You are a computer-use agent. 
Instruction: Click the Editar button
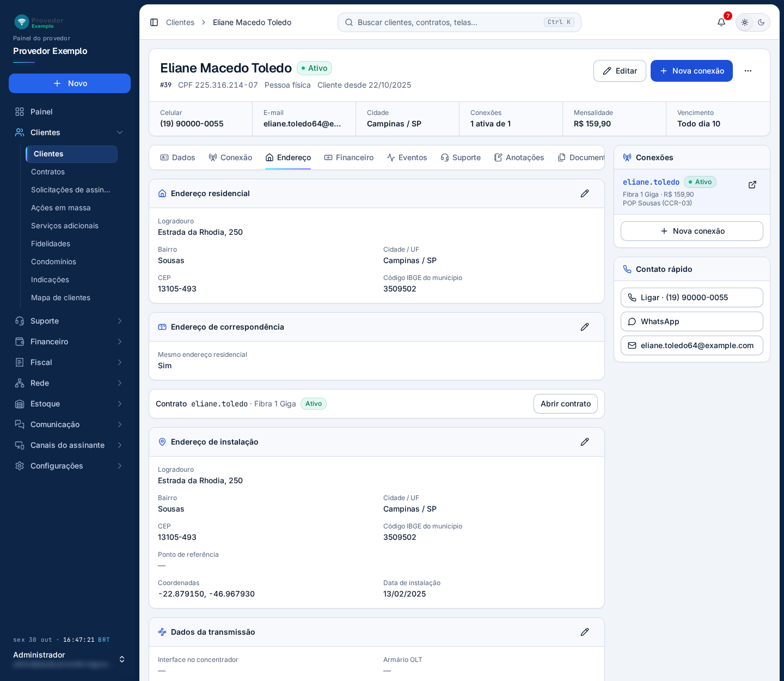620,71
